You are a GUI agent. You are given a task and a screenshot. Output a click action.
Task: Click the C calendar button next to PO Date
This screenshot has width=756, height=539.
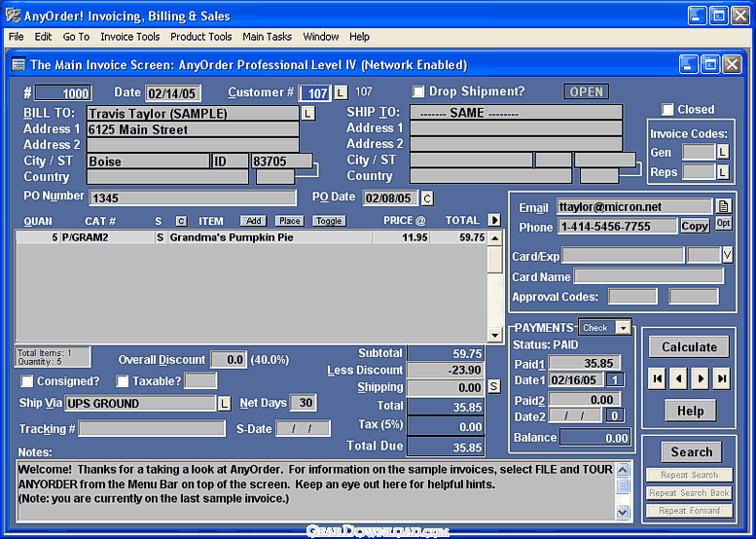[x=427, y=198]
